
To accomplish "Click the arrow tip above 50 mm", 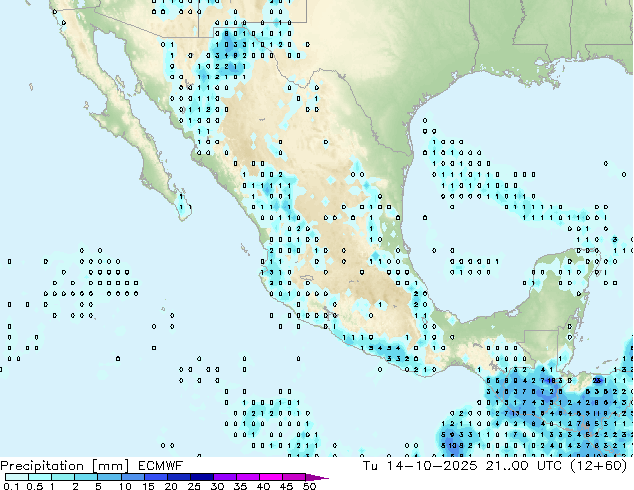I will (x=317, y=477).
